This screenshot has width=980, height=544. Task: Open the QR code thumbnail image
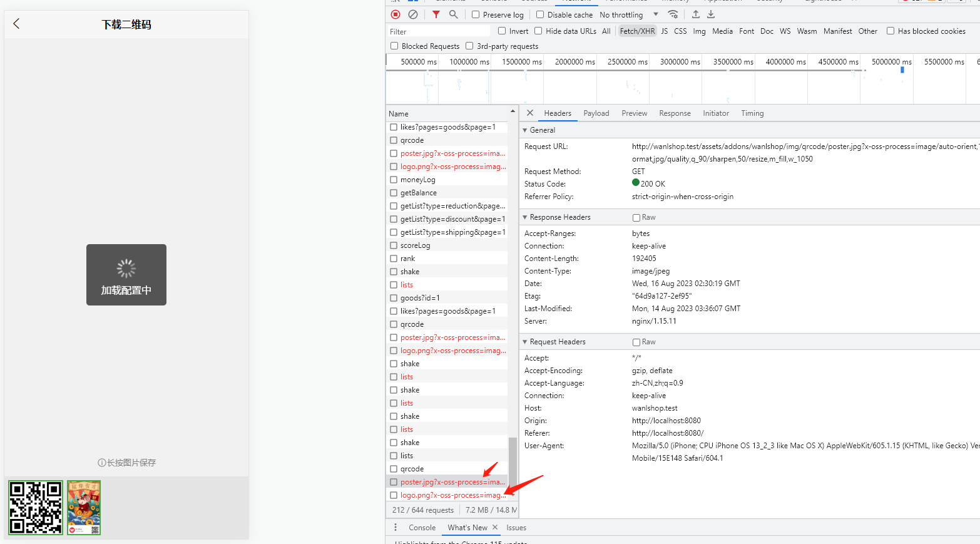pyautogui.click(x=36, y=507)
